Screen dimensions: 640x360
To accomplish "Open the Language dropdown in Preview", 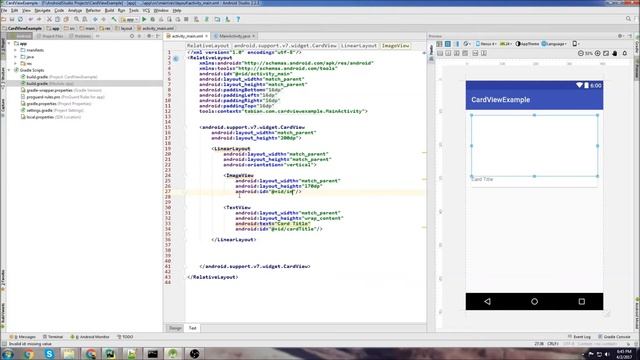I will (x=554, y=44).
